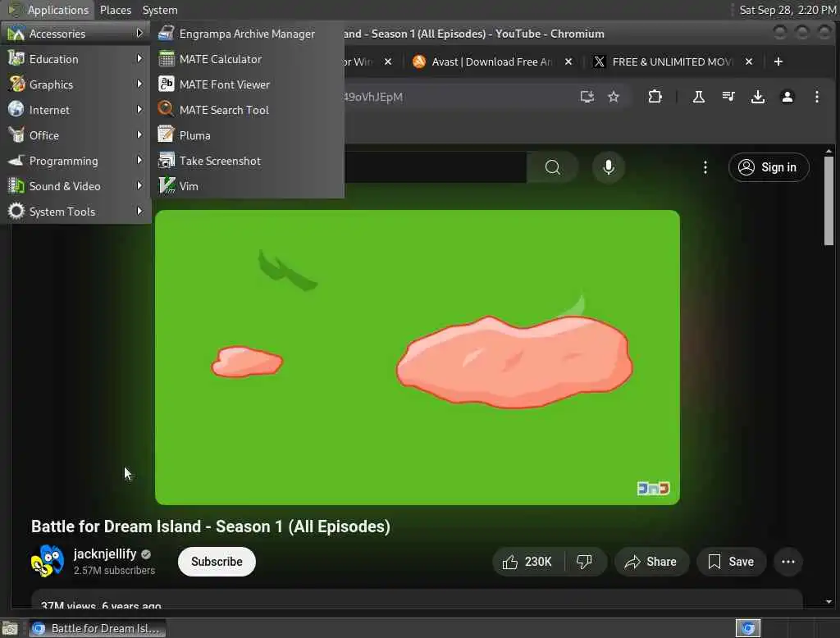The height and width of the screenshot is (638, 840).
Task: Open the Extensions puzzle icon
Action: coord(655,97)
